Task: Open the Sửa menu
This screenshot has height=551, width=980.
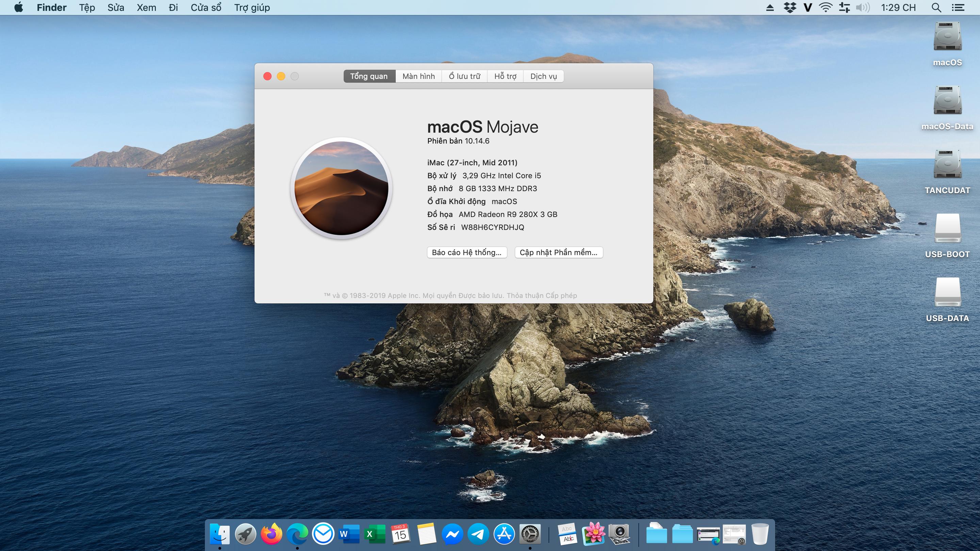Action: [x=116, y=7]
